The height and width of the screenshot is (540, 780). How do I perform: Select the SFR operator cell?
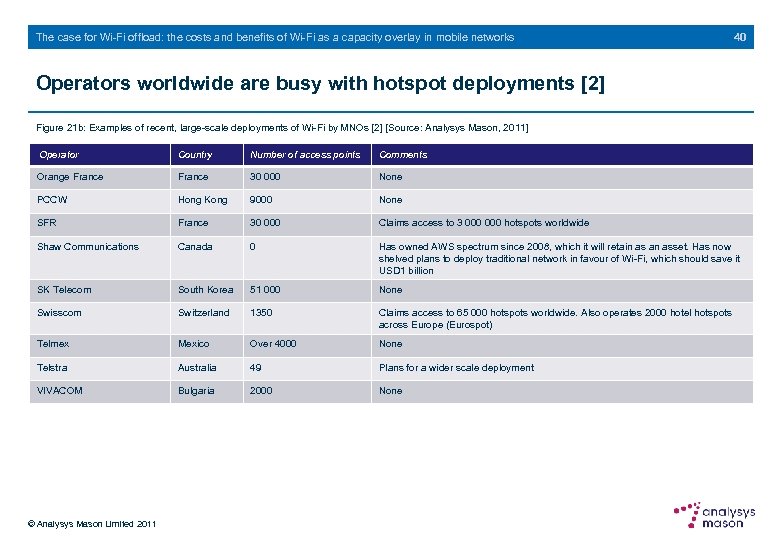pyautogui.click(x=100, y=223)
